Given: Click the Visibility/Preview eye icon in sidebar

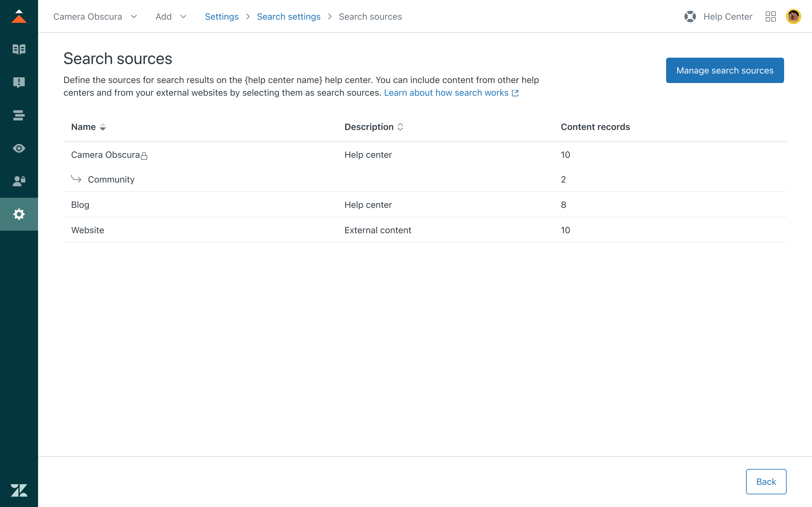Looking at the screenshot, I should click(19, 148).
